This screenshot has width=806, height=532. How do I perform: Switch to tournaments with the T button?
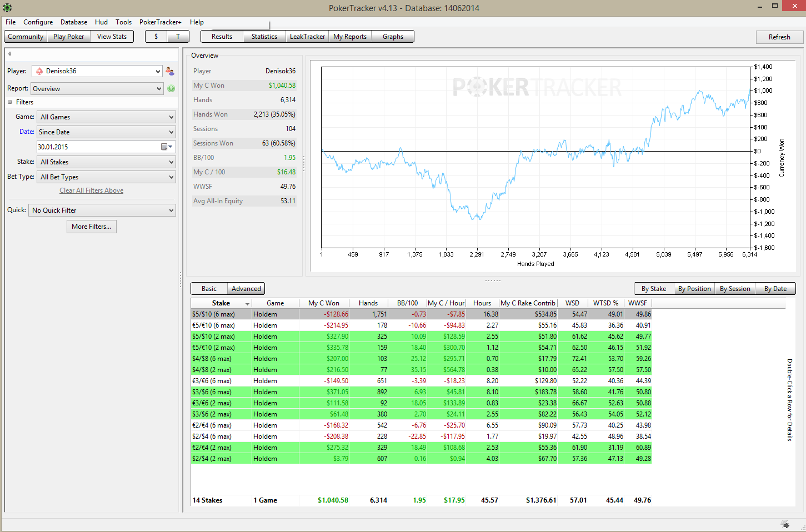click(x=178, y=37)
